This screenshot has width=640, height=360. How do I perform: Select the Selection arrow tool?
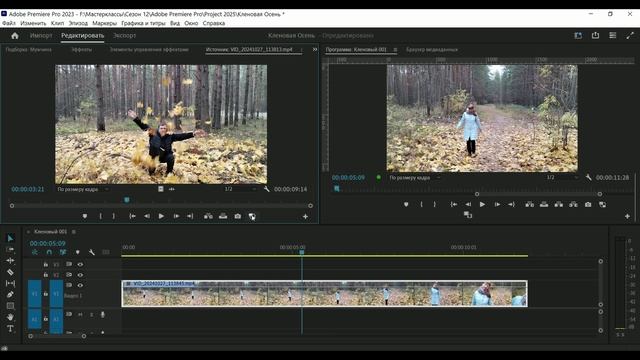pos(10,238)
